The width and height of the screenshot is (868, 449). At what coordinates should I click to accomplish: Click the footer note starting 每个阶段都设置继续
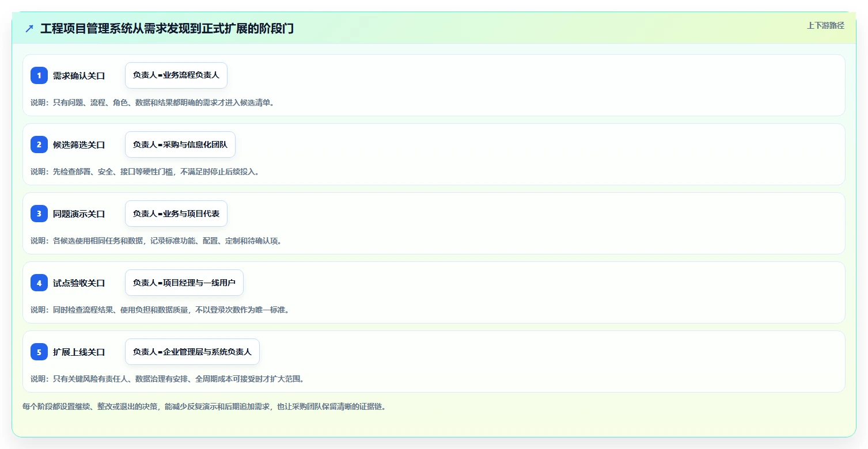point(204,406)
